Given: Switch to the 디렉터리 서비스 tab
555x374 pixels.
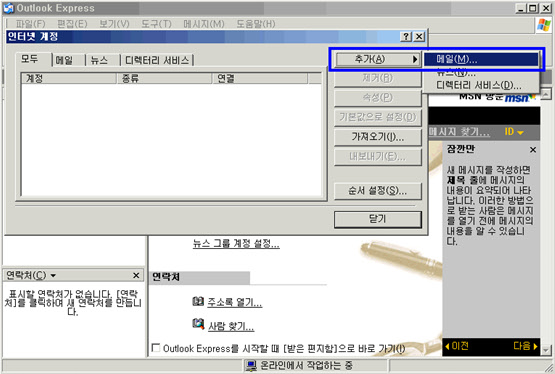Looking at the screenshot, I should point(157,60).
